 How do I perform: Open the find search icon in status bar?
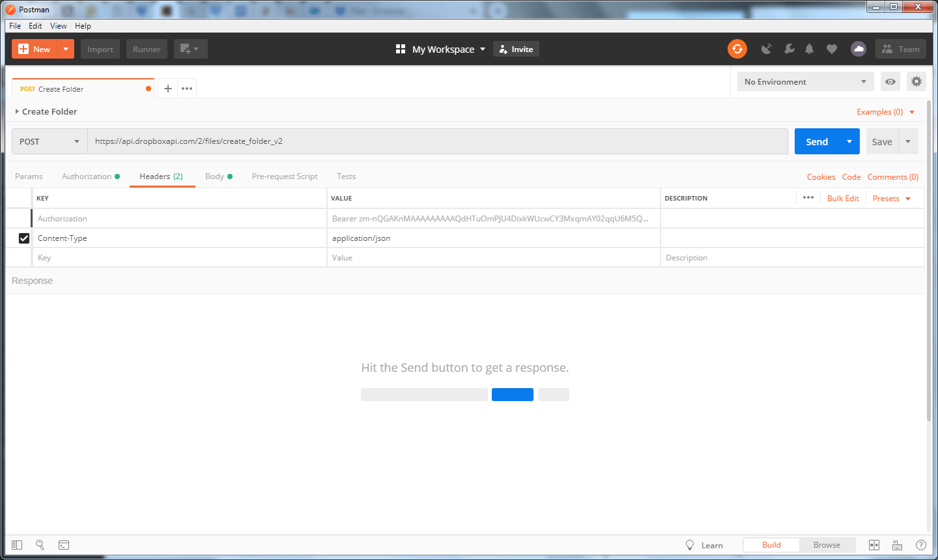pos(40,545)
